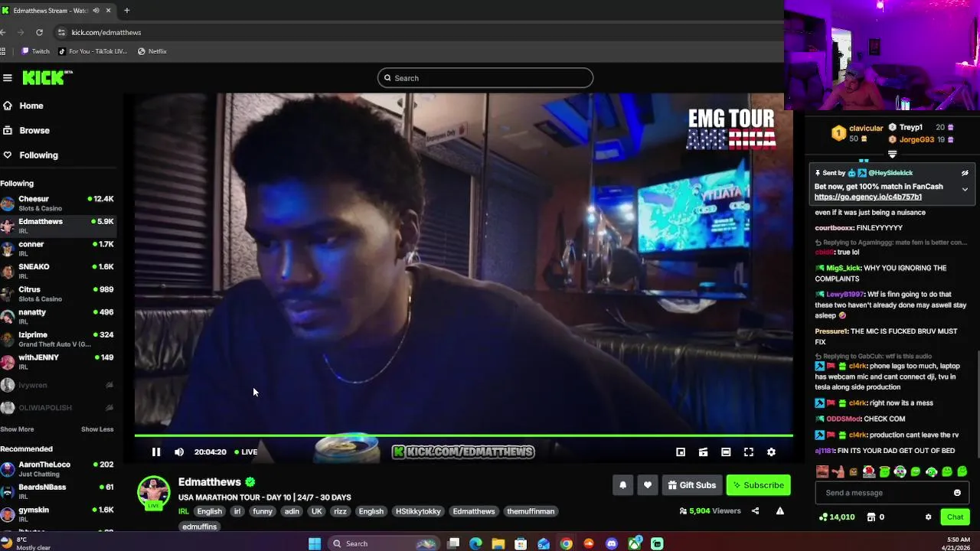Screen dimensions: 980x551
Task: Open the channel points shop icon
Action: [x=871, y=517]
